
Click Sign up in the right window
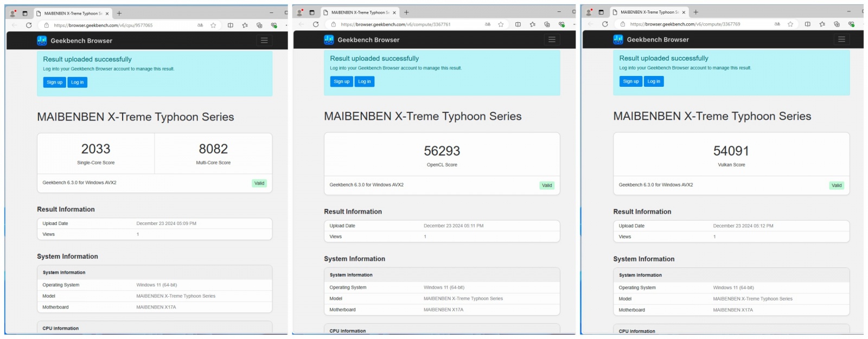click(x=631, y=81)
